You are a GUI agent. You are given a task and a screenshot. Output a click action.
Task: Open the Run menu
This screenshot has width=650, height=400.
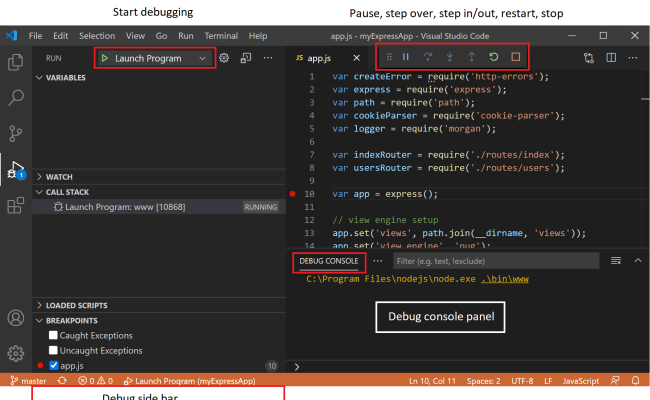tap(186, 36)
